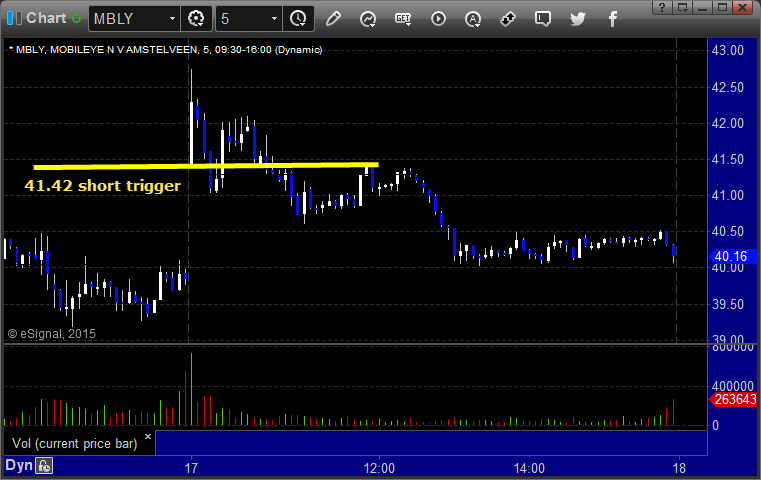Viewport: 761px width, 480px height.
Task: Click the 41.50 price scale label
Action: [x=728, y=159]
